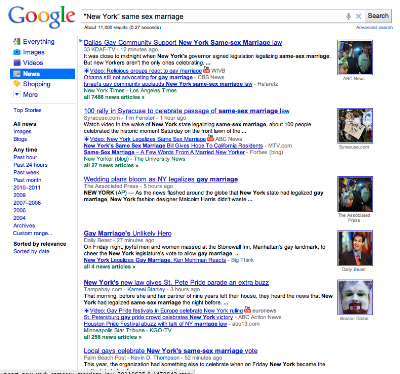
Task: Click ABC News thumbnail image
Action: (x=355, y=57)
